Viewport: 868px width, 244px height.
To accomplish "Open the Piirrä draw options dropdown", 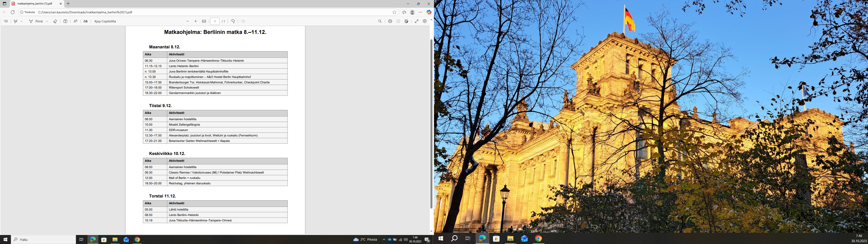I will pyautogui.click(x=47, y=21).
